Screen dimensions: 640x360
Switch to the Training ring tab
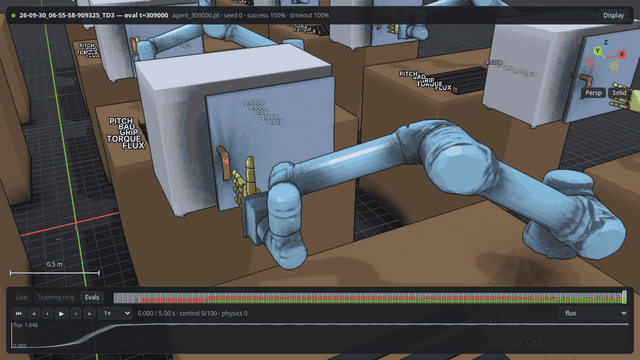[x=56, y=297]
